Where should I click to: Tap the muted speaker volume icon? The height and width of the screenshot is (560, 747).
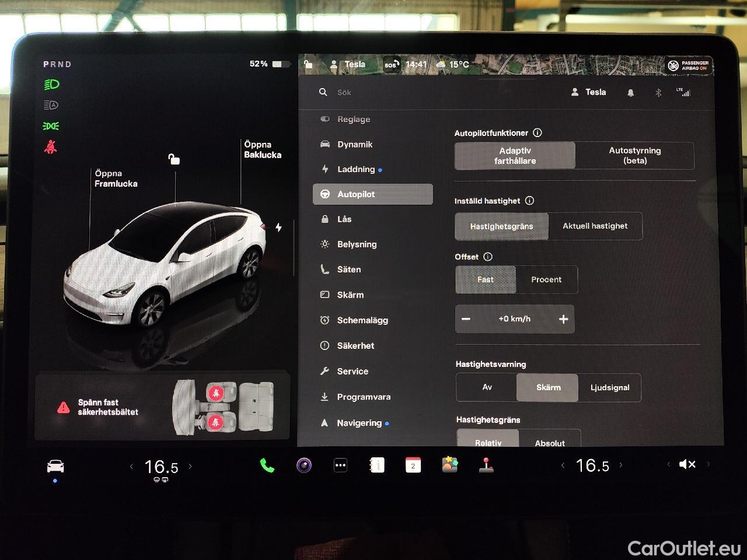[687, 464]
